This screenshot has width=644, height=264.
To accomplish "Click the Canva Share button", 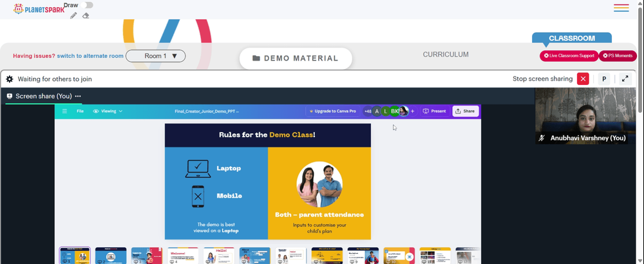I will tap(466, 111).
